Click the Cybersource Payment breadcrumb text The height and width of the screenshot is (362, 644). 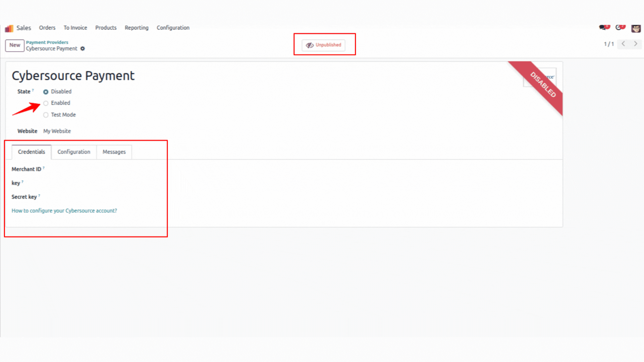click(x=52, y=49)
